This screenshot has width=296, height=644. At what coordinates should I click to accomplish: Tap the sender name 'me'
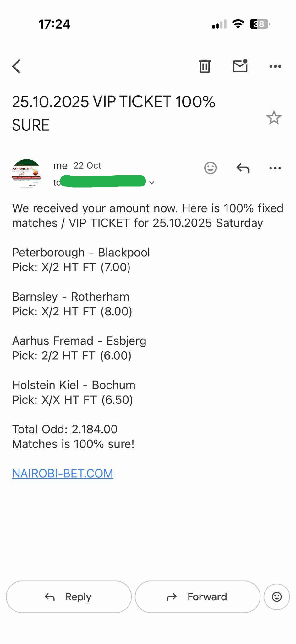60,165
